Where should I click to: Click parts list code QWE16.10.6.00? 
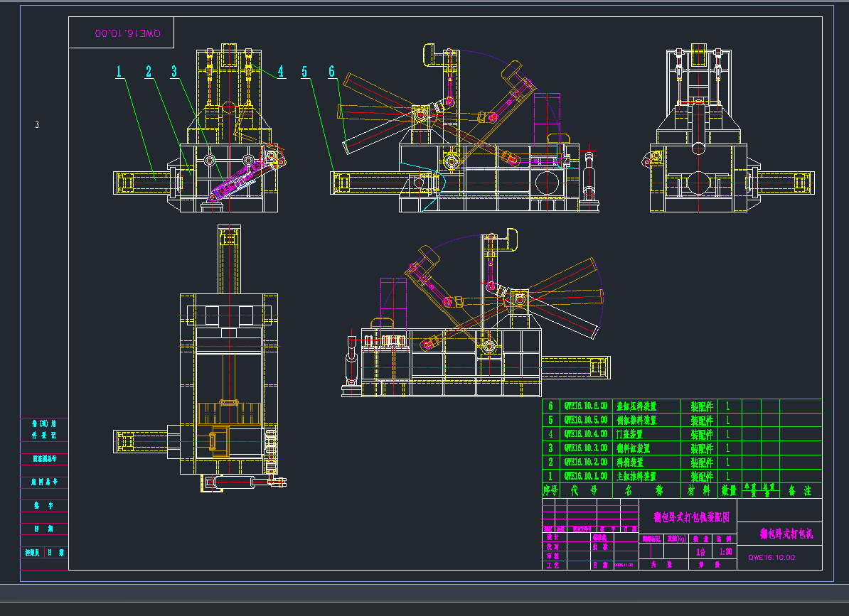coord(585,406)
